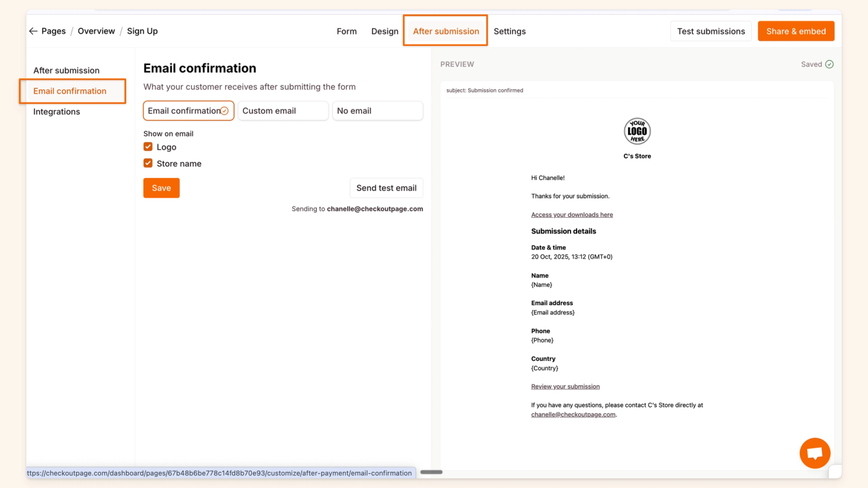
Task: Click the {Email address} placeholder value
Action: click(553, 313)
